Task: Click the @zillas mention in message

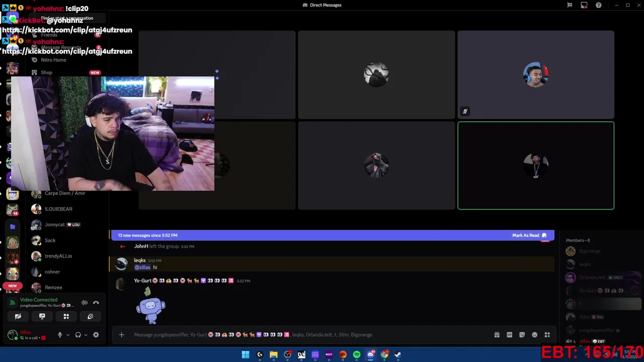Action: (x=142, y=267)
